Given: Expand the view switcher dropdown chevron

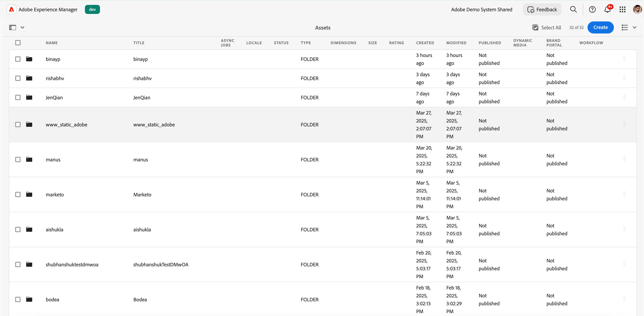Looking at the screenshot, I should click(x=635, y=27).
